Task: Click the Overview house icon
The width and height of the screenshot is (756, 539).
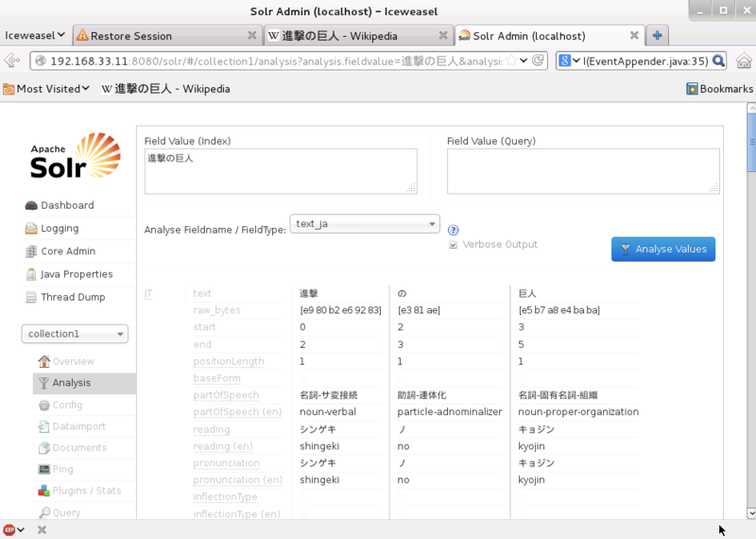Action: 43,361
